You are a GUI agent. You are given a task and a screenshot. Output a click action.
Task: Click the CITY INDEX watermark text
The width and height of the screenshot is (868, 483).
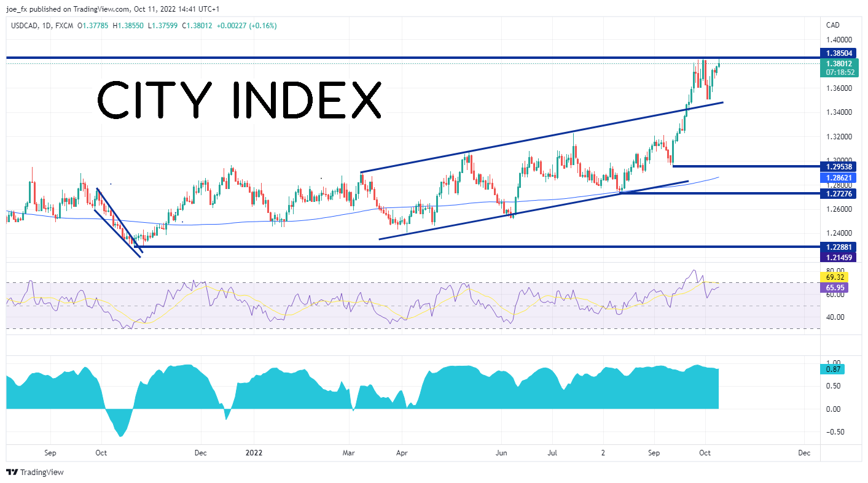pos(240,101)
